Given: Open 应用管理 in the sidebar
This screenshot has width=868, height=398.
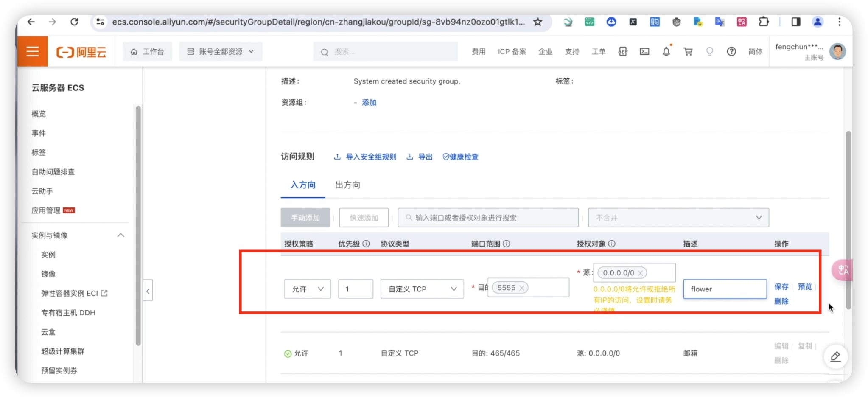Looking at the screenshot, I should [x=46, y=210].
